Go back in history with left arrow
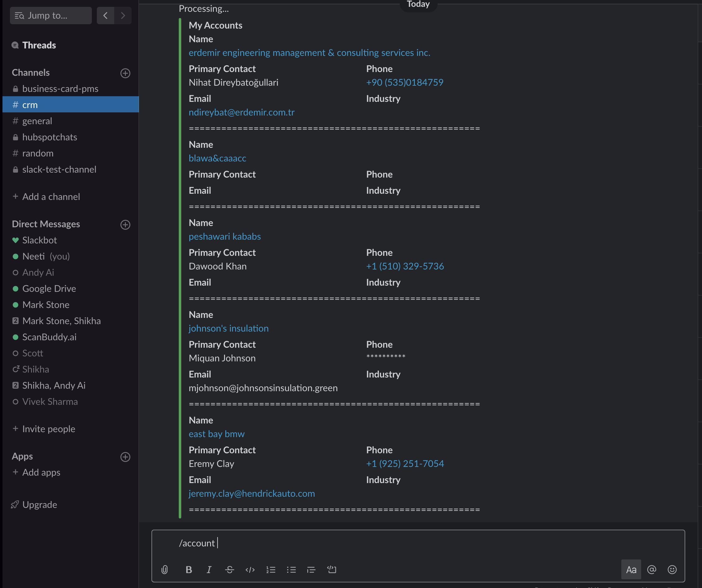This screenshot has width=702, height=588. 105,16
